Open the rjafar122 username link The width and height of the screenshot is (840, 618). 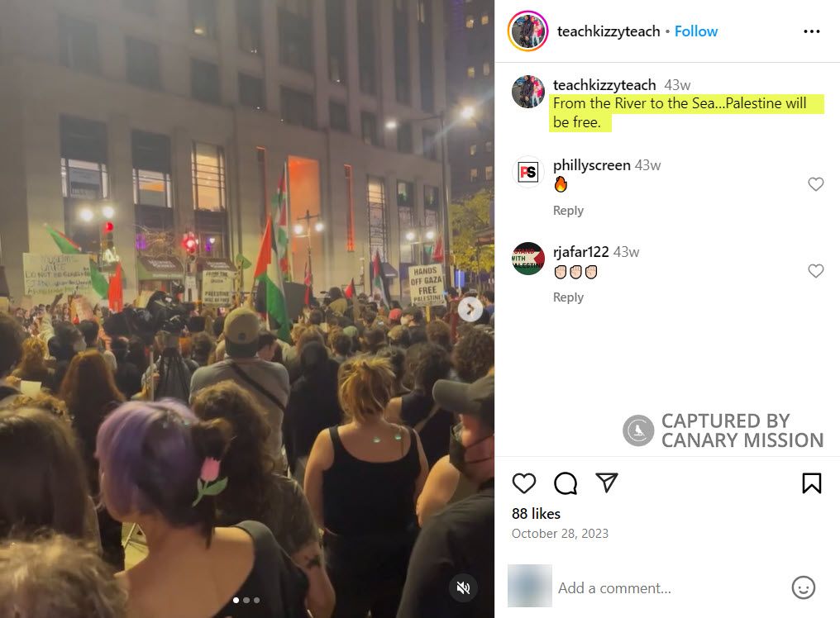580,252
